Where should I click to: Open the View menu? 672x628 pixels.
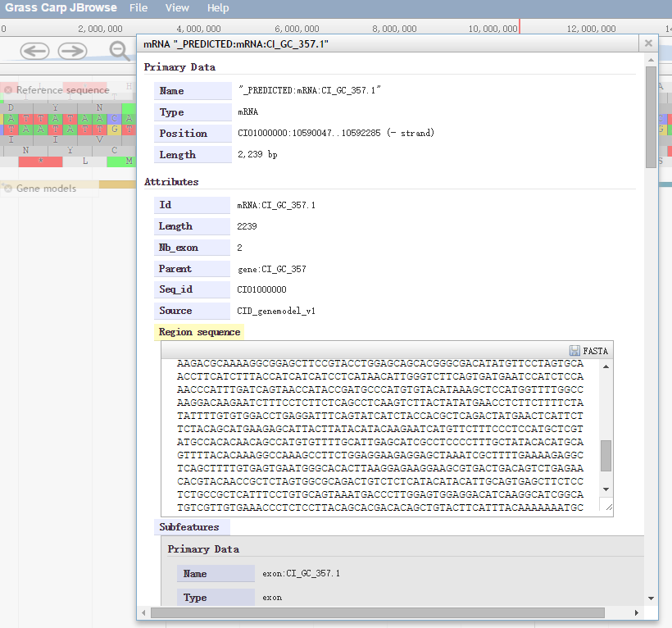coord(177,8)
